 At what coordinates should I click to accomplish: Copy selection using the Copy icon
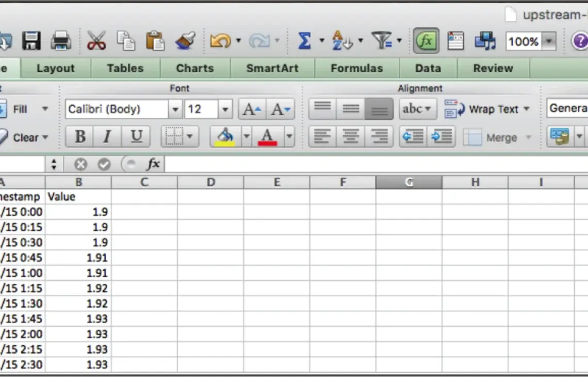[x=126, y=41]
